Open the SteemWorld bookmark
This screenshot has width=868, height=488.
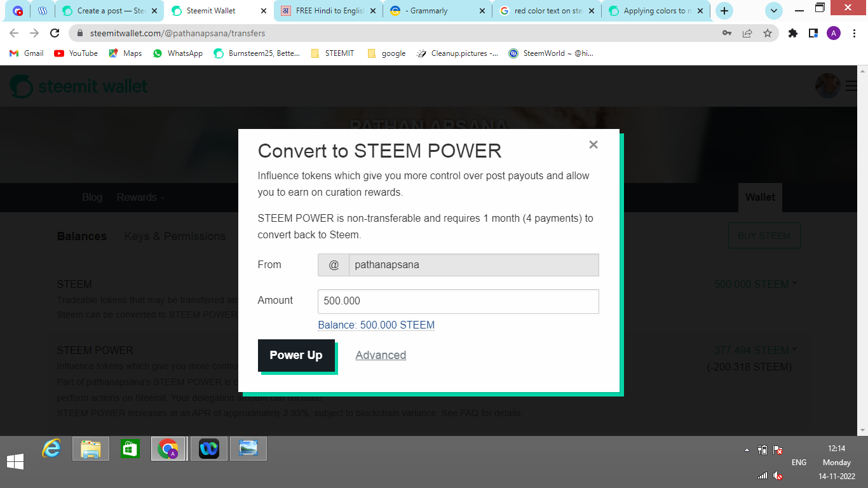[552, 53]
